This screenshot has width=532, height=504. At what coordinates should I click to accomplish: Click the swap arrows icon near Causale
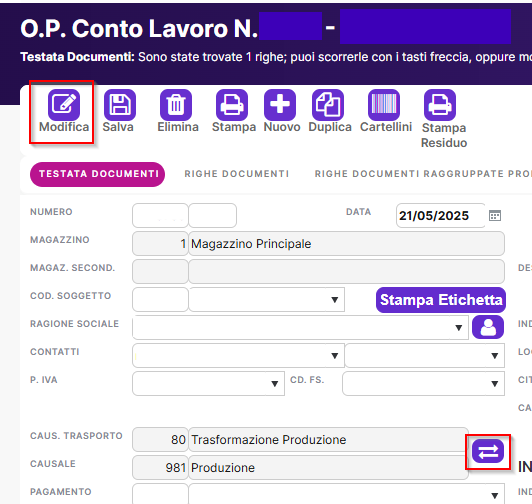coord(488,451)
